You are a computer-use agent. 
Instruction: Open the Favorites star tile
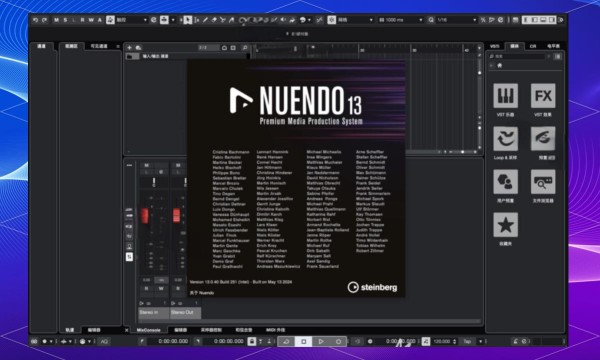pyautogui.click(x=505, y=225)
